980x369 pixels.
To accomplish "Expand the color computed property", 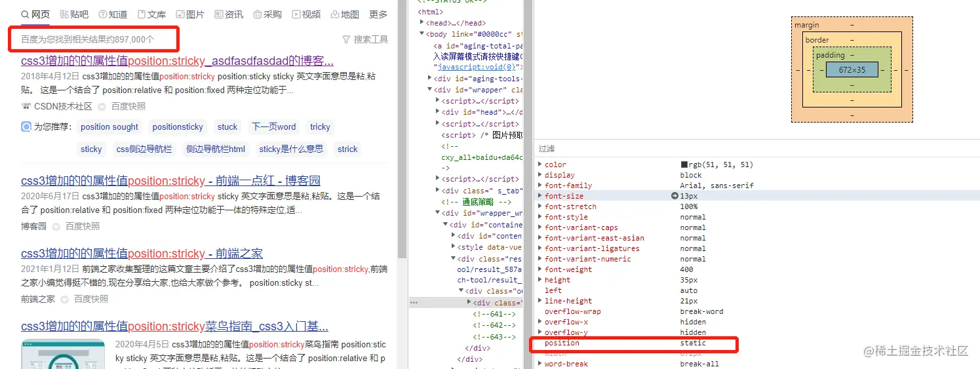I will point(540,165).
